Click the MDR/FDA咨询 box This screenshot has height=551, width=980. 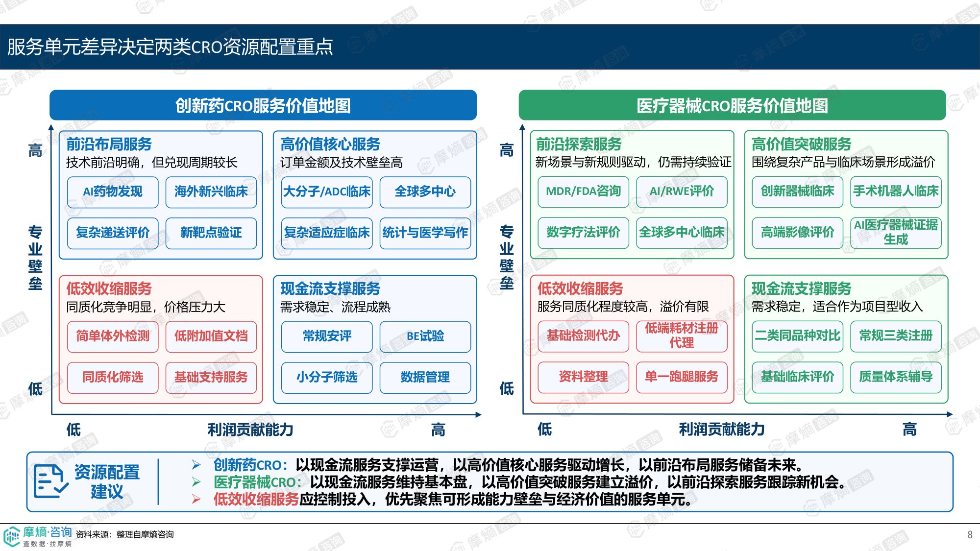tap(584, 191)
